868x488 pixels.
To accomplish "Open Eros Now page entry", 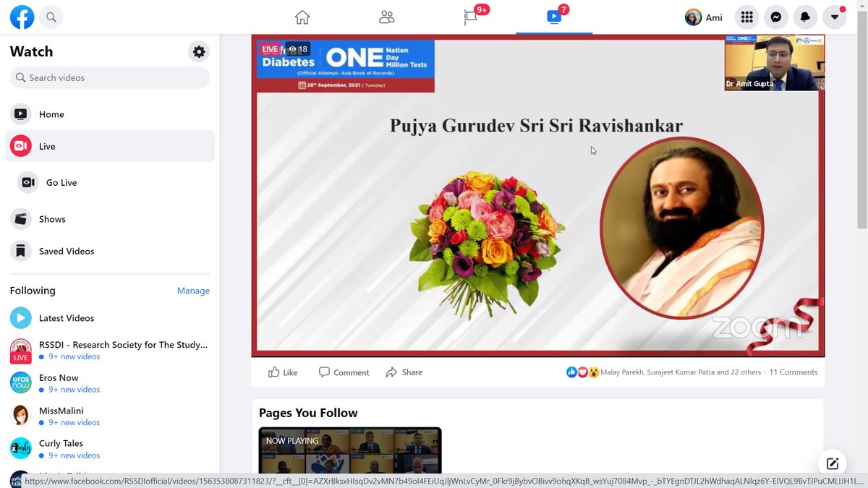I will pyautogui.click(x=110, y=383).
